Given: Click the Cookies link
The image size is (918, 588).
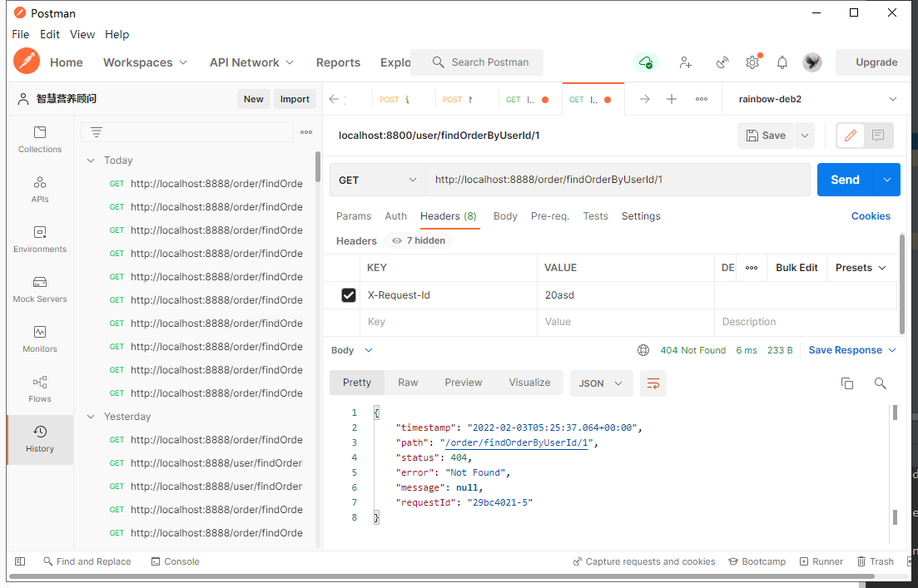Looking at the screenshot, I should coord(871,216).
